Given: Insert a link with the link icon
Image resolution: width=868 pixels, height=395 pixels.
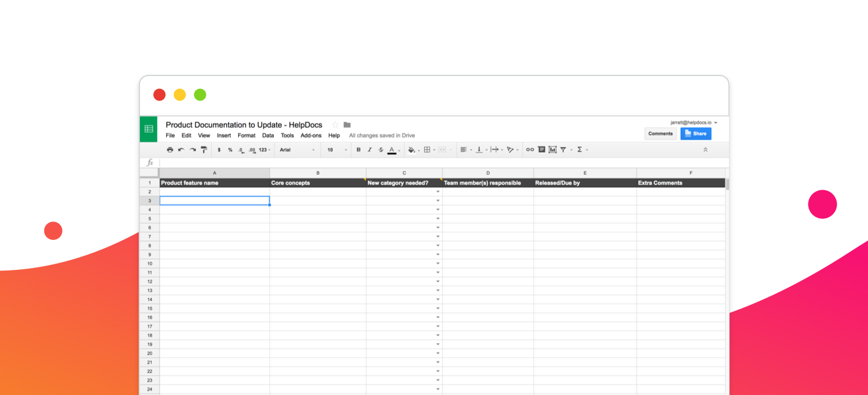Looking at the screenshot, I should coord(530,149).
